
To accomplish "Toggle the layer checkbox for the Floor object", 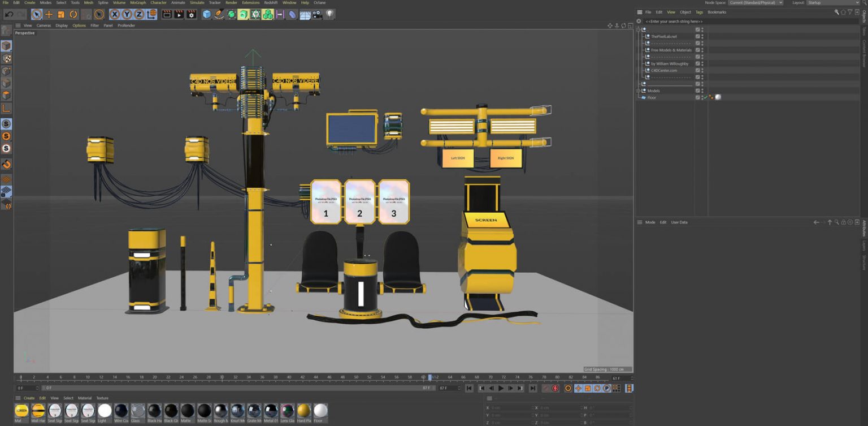I will pyautogui.click(x=697, y=97).
